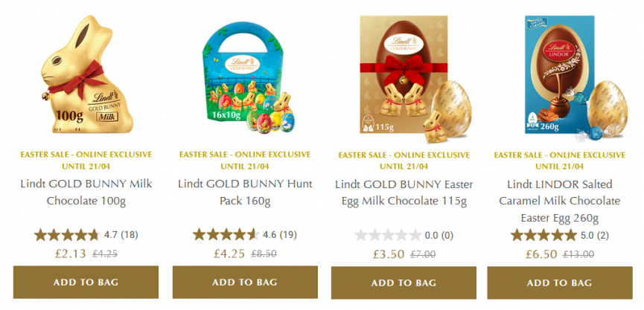Open the Gold Bunny Easter Egg 115g image
The width and height of the screenshot is (644, 310).
(x=415, y=79)
